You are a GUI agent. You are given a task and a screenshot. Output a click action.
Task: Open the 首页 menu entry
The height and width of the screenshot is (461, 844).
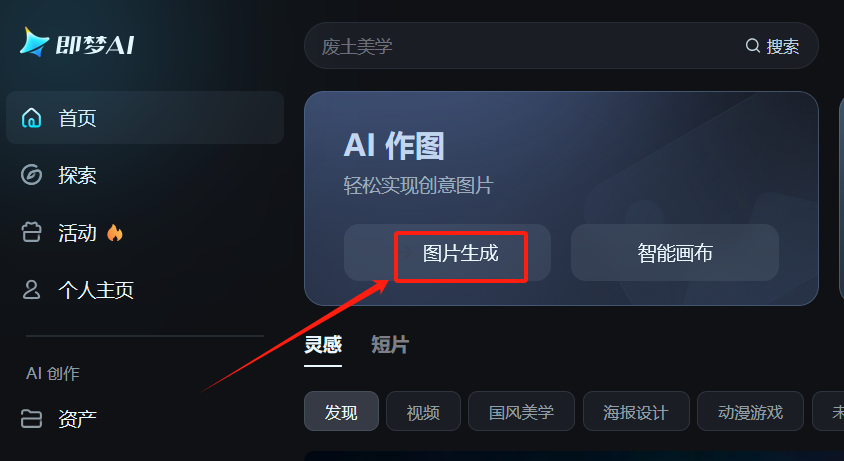click(145, 117)
